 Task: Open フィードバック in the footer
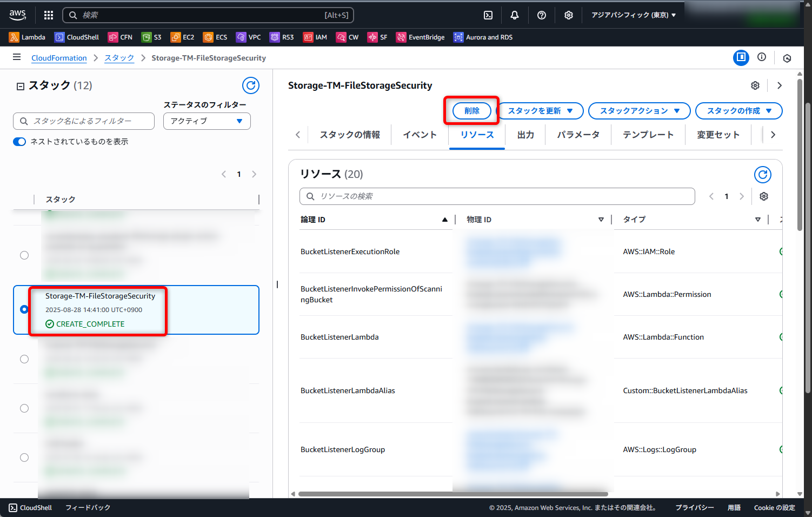(88, 508)
